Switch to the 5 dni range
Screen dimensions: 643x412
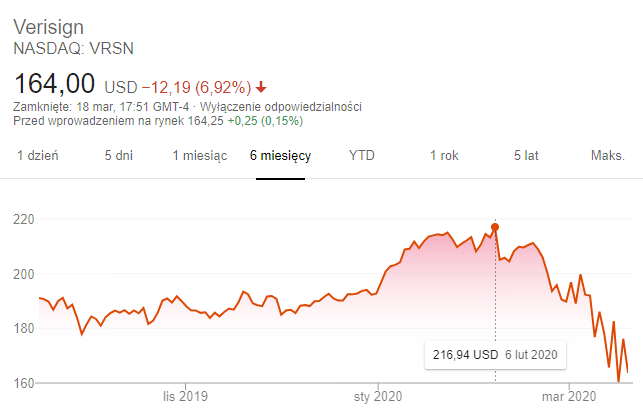(x=119, y=156)
